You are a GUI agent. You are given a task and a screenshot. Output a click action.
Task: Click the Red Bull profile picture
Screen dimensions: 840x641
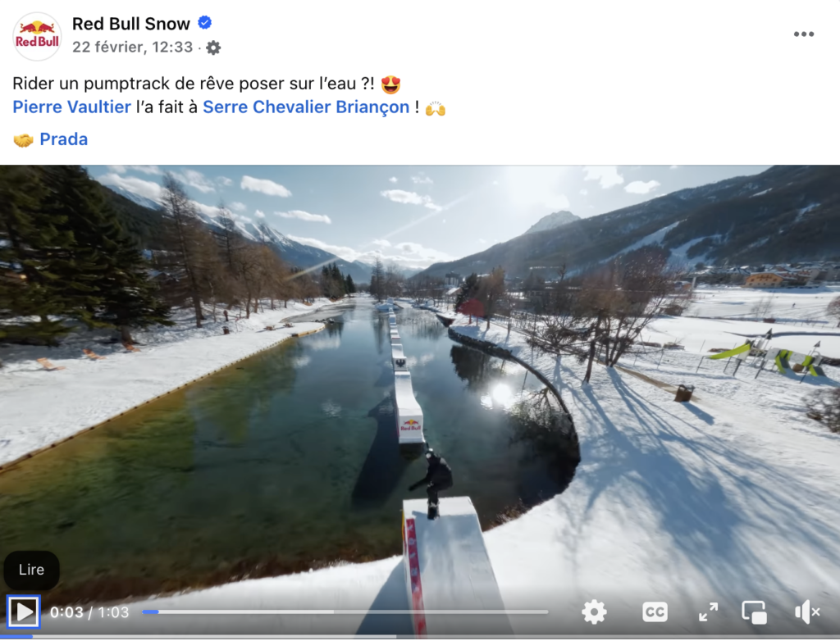pos(37,36)
